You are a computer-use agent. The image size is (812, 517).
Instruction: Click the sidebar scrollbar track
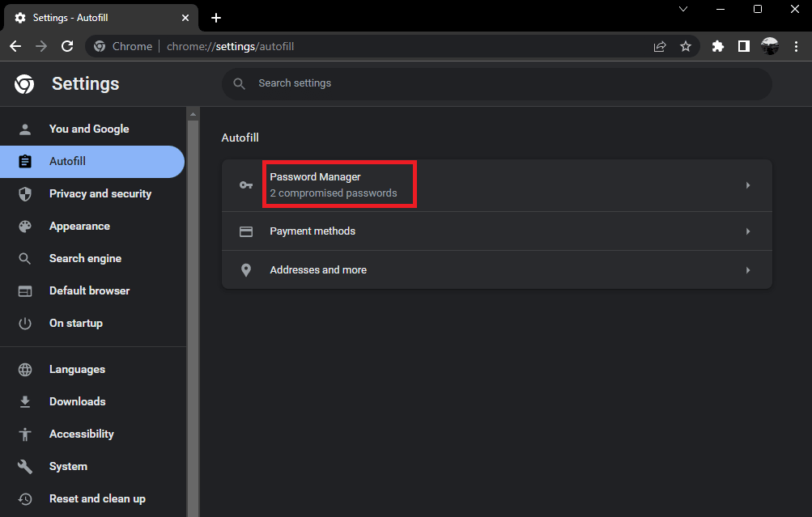point(193,318)
